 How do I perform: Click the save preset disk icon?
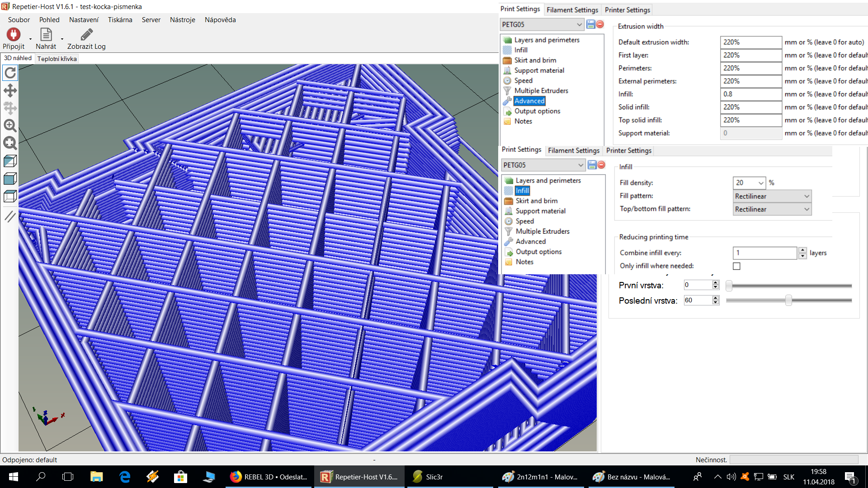[590, 24]
